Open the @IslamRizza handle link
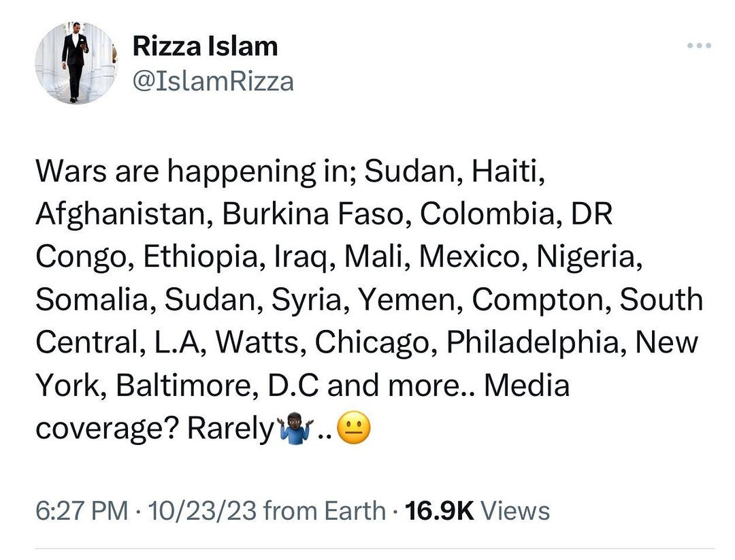735x560 pixels. click(x=213, y=82)
